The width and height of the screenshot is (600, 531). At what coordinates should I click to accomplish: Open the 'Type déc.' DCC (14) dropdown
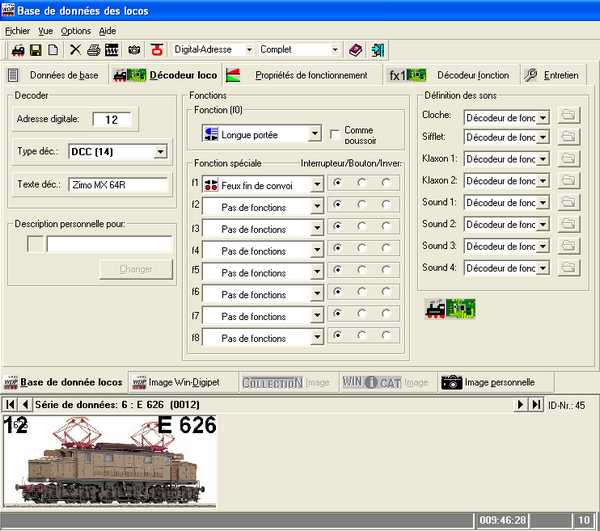click(x=160, y=152)
